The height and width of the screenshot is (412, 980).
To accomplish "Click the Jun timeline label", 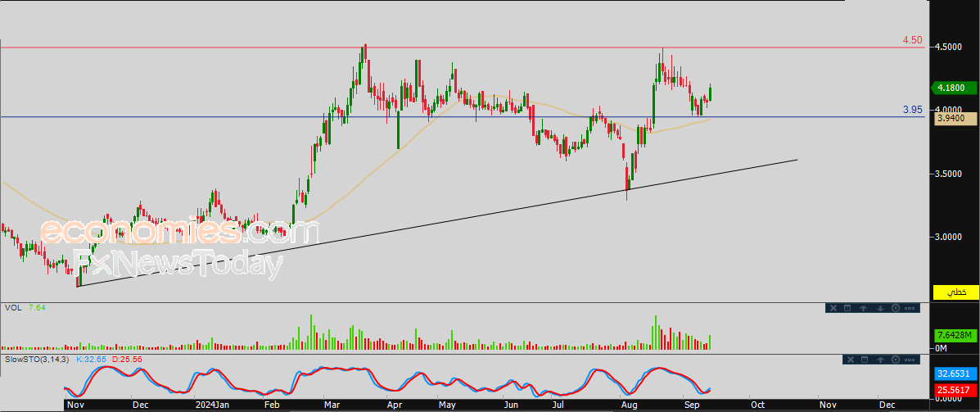I will click(511, 405).
